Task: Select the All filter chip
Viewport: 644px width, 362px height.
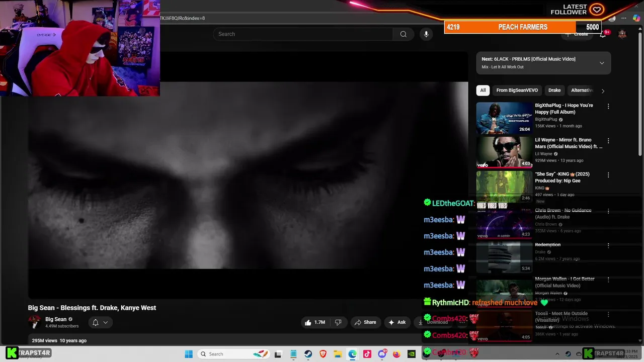Action: click(x=483, y=90)
